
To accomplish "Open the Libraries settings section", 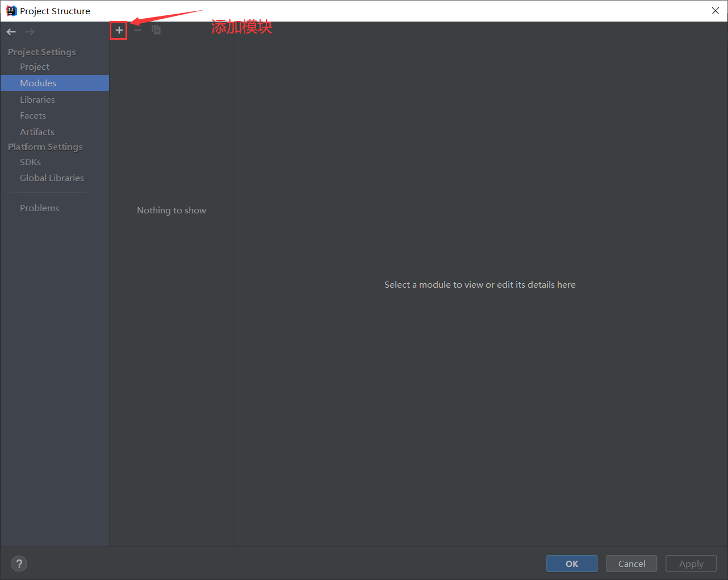I will click(x=37, y=100).
